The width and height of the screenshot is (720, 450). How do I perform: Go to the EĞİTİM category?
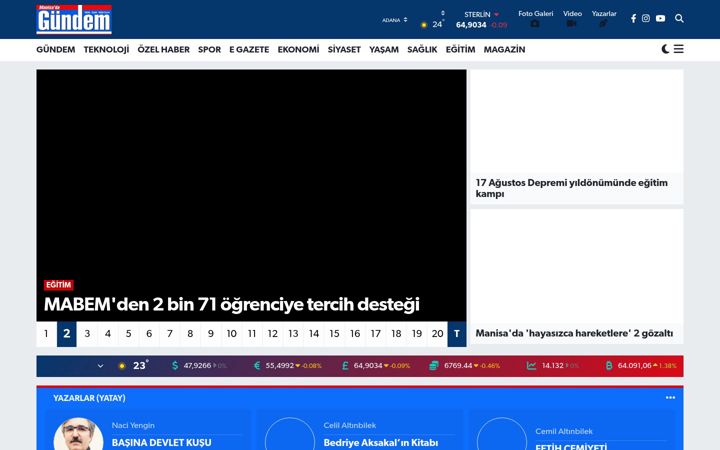coord(460,49)
